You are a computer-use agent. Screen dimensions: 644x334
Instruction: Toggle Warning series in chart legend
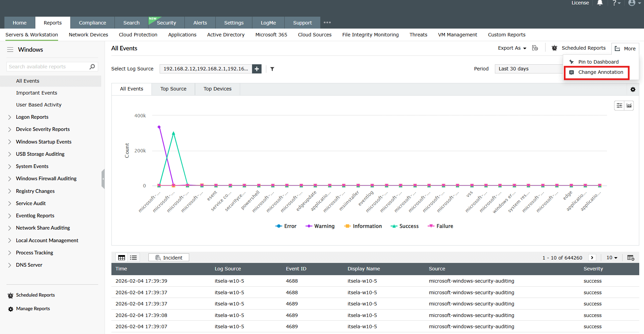point(320,226)
